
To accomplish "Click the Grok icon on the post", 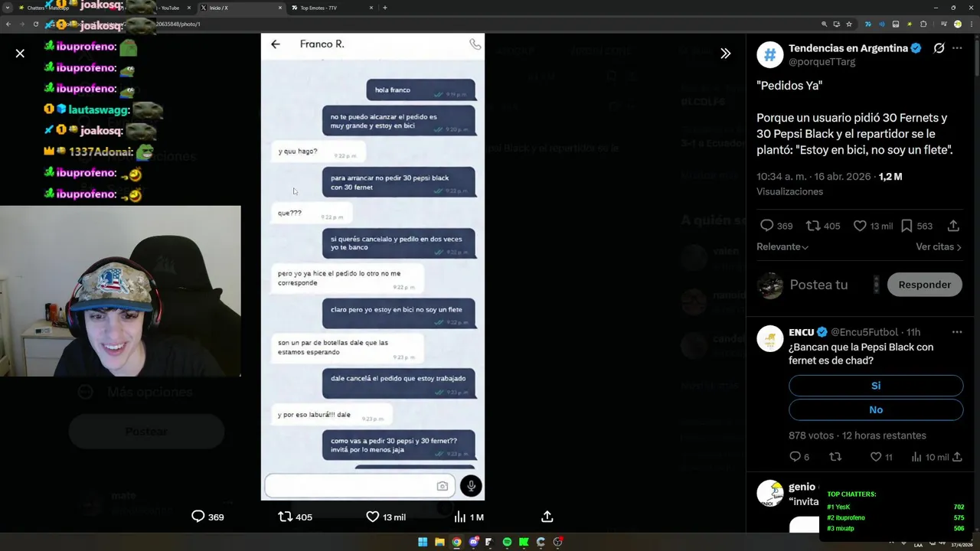I will (x=939, y=48).
